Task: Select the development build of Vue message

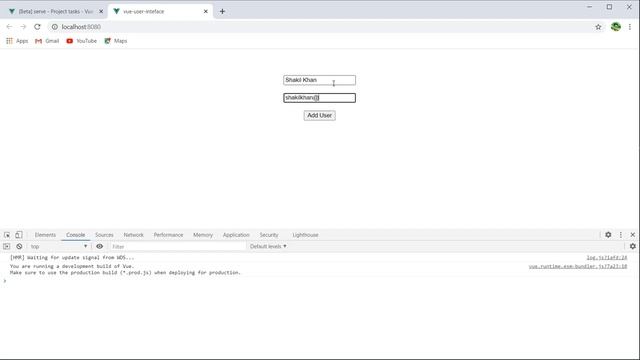Action: [125, 269]
